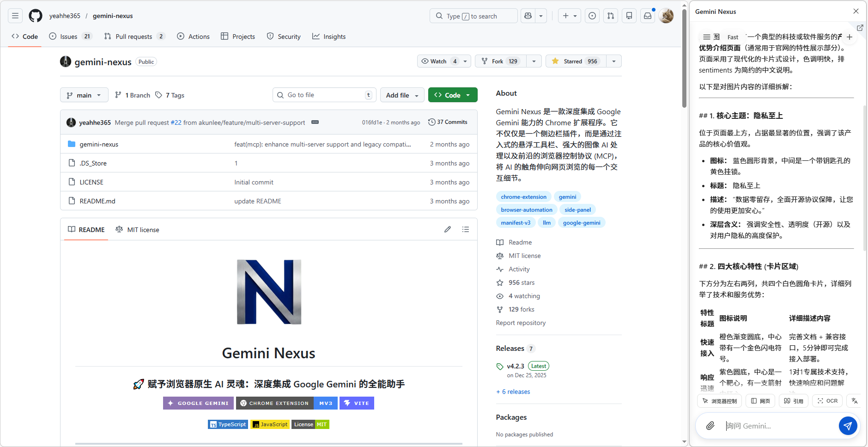Screen dimensions: 868x447
Task: Open the Fast model selector in Gemini Nexus
Action: click(x=733, y=37)
